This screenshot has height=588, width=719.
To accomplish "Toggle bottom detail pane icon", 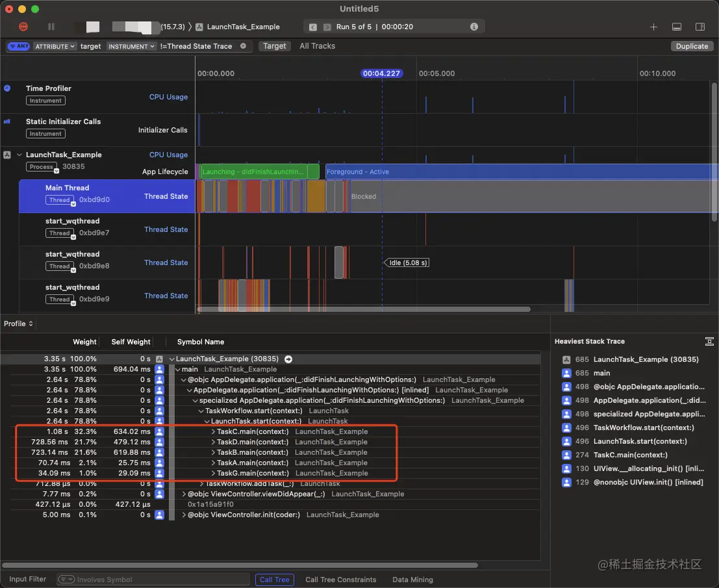I will tap(676, 27).
